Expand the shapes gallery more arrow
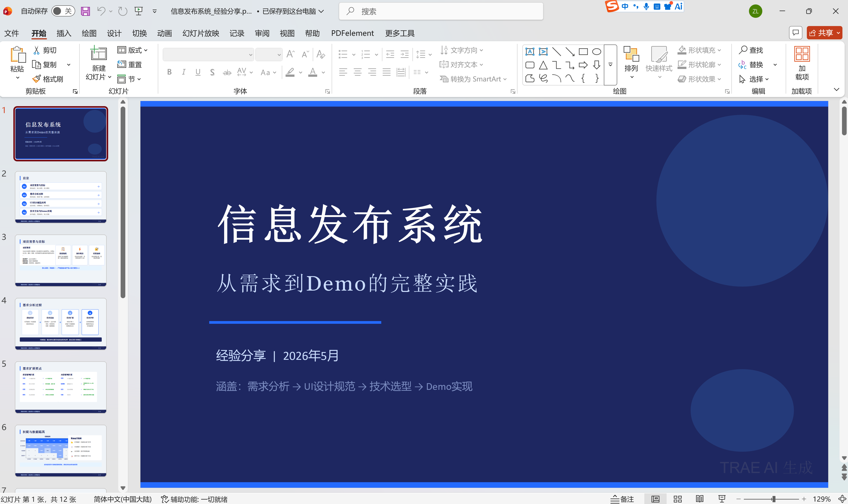The image size is (848, 504). (610, 65)
